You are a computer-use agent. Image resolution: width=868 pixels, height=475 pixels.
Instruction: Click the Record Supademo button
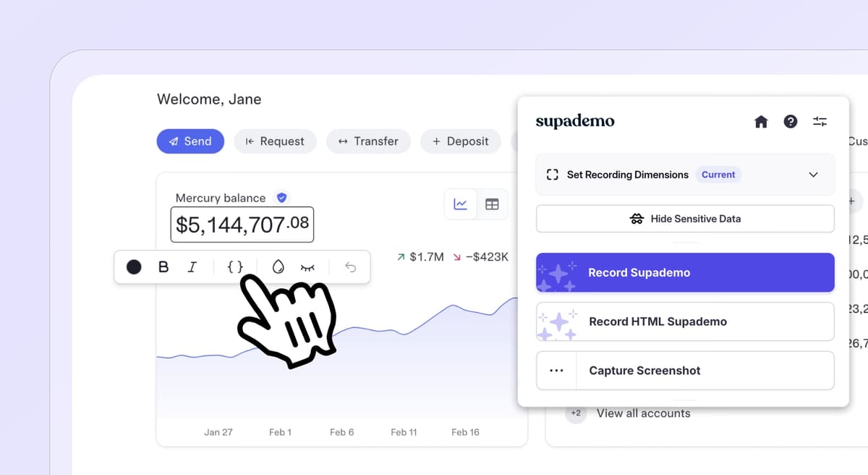pyautogui.click(x=684, y=273)
